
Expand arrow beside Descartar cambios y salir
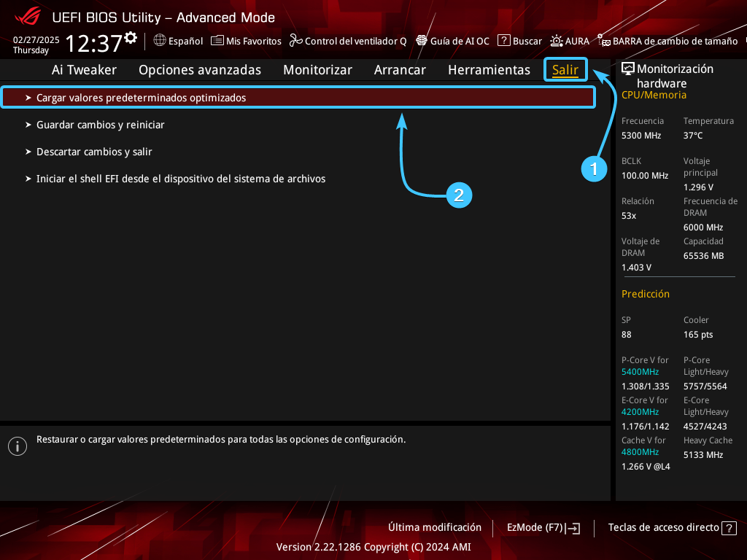pos(28,152)
